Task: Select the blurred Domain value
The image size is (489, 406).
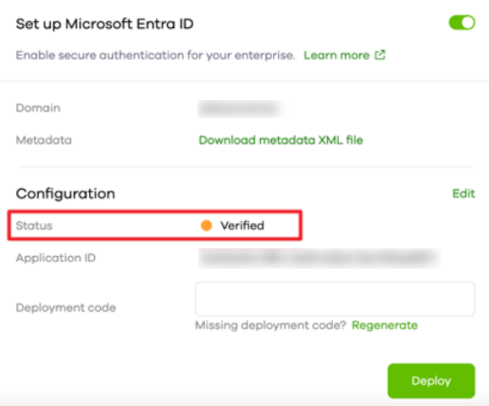Action: tap(241, 109)
